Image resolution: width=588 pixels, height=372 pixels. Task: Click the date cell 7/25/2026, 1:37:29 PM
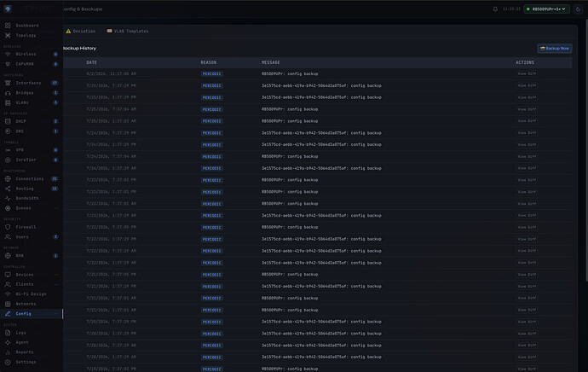point(111,97)
